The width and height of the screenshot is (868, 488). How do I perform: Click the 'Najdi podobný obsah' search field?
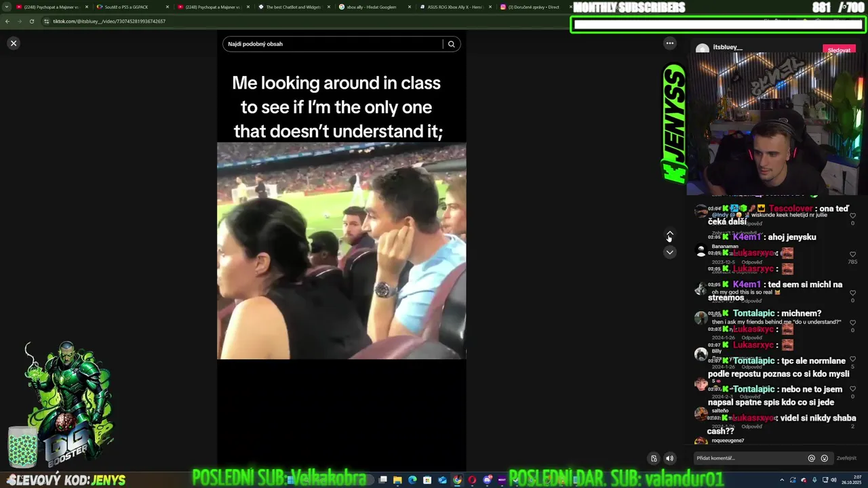pos(332,44)
